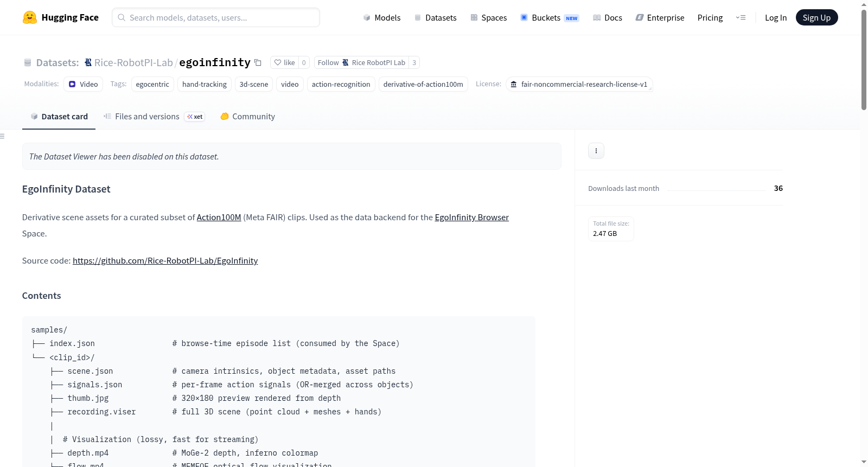The width and height of the screenshot is (868, 467).
Task: Open the fair-noncommercial-research-license-v1 license tag
Action: click(x=579, y=84)
